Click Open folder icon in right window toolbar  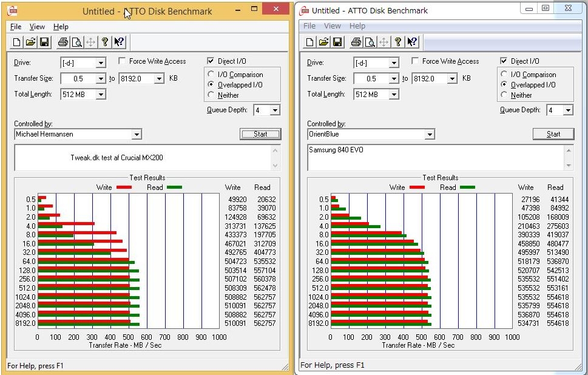coord(323,42)
